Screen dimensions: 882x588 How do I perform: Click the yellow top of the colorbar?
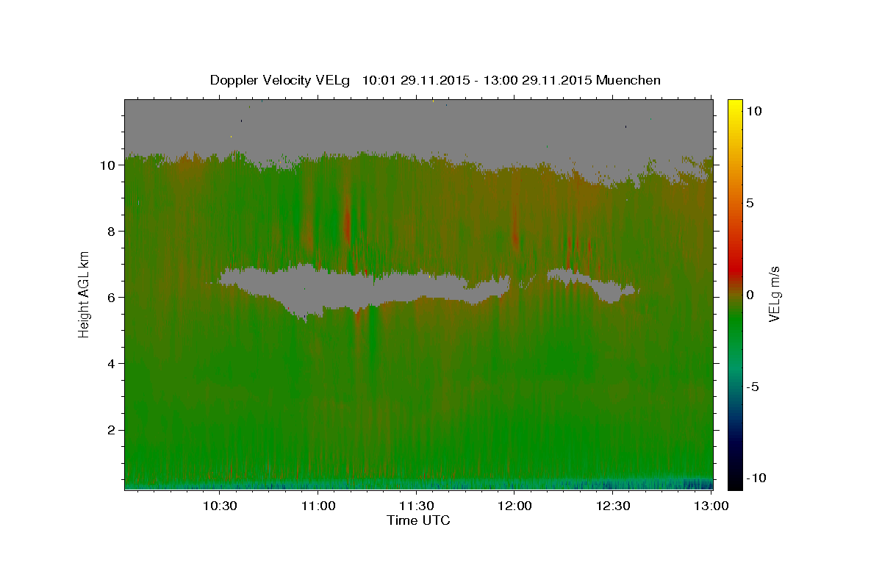[734, 107]
